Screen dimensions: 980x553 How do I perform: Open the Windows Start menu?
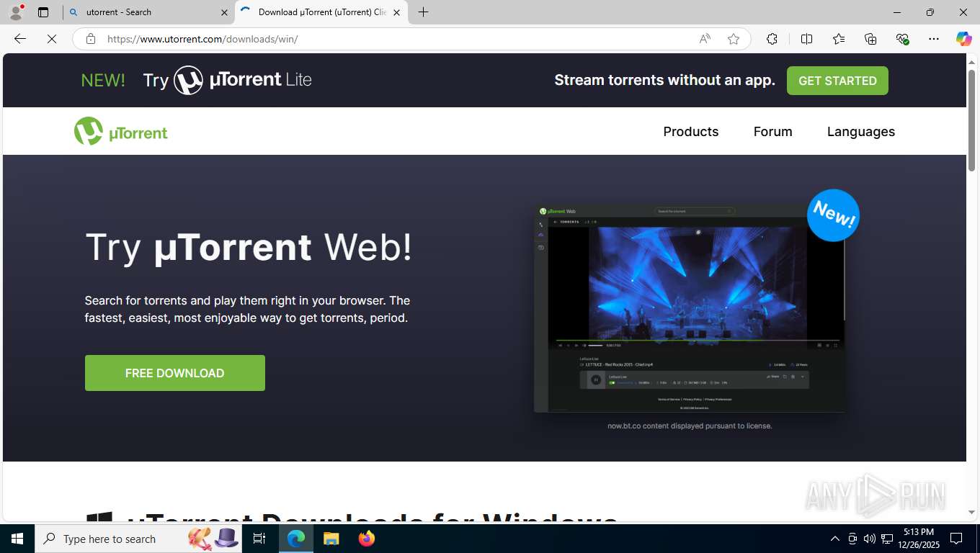click(17, 539)
